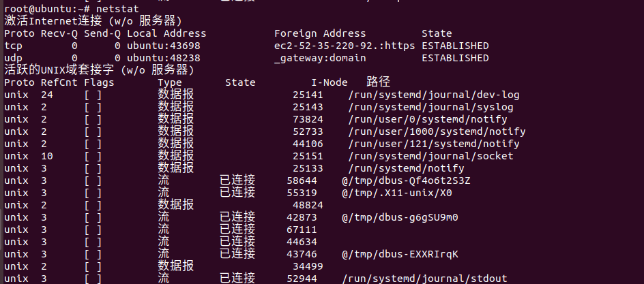
Task: Select the @/tmp/dbus-EXXRIrqK path
Action: tap(400, 255)
